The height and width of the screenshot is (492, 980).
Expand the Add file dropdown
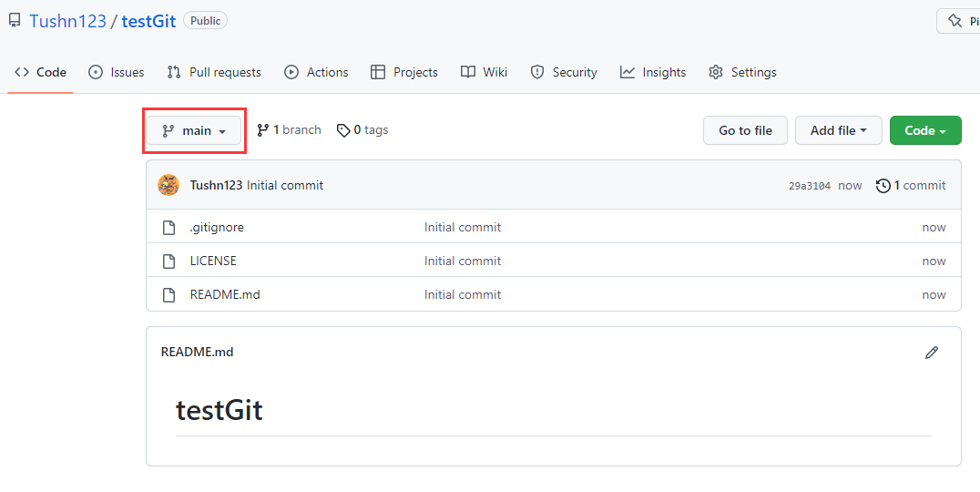pos(837,130)
